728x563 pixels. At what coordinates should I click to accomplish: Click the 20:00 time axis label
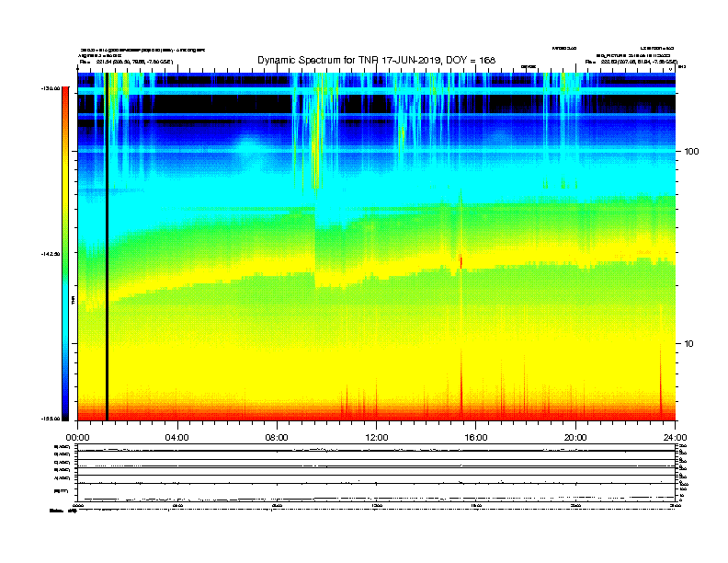point(575,438)
